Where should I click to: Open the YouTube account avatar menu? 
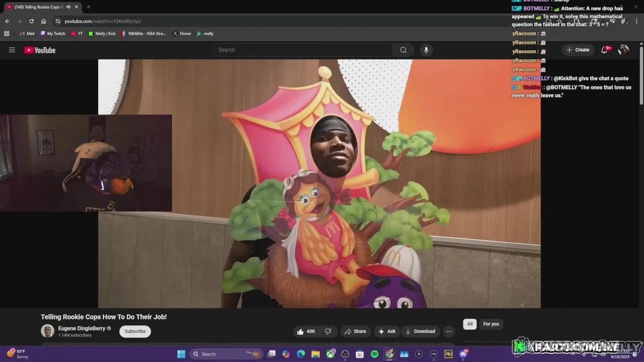[x=623, y=50]
